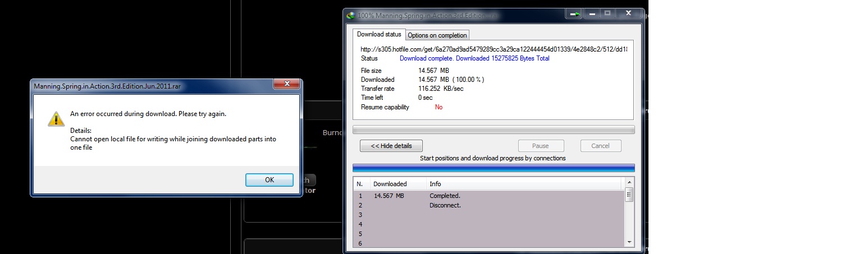Click the Cancel button in download window

tap(601, 146)
